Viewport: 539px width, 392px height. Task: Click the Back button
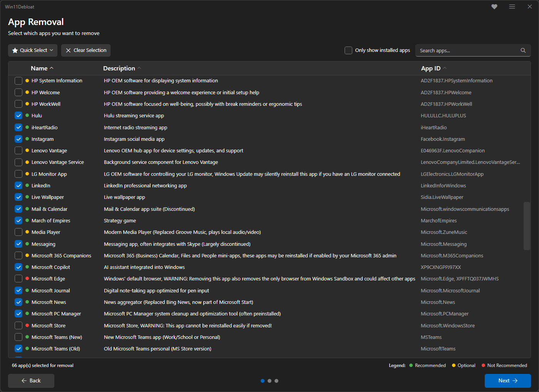[x=31, y=380]
